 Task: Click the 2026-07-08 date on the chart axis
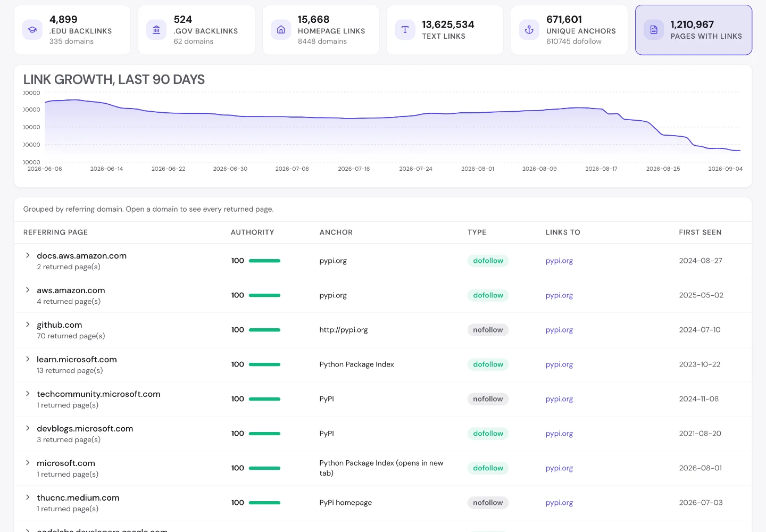pyautogui.click(x=292, y=169)
